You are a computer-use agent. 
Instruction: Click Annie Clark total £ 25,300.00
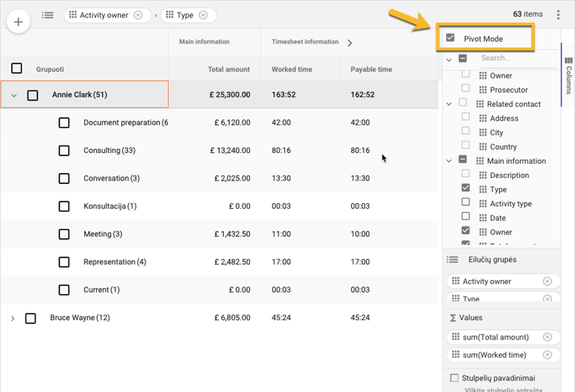click(x=230, y=94)
